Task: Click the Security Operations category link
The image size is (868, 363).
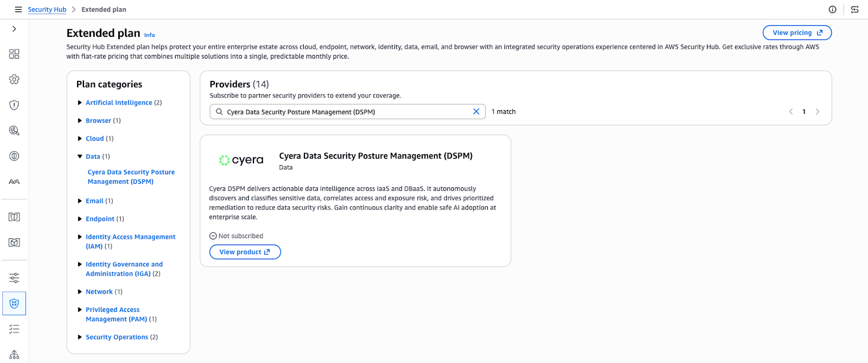Action: [x=117, y=337]
